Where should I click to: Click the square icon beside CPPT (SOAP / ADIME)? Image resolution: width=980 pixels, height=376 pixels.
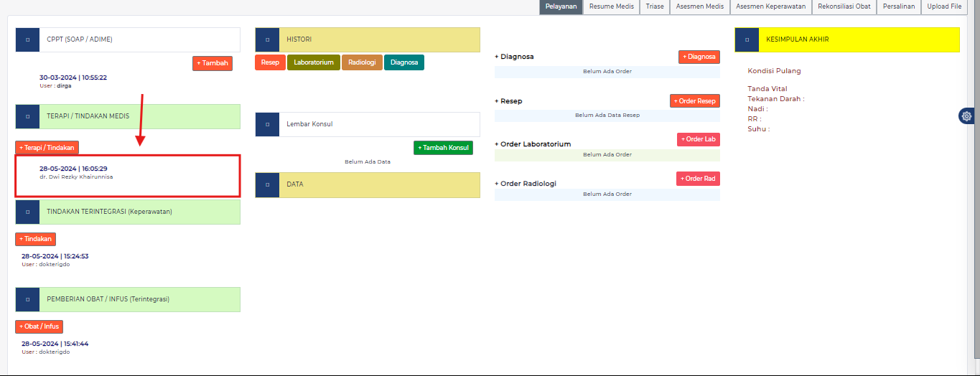pos(27,39)
